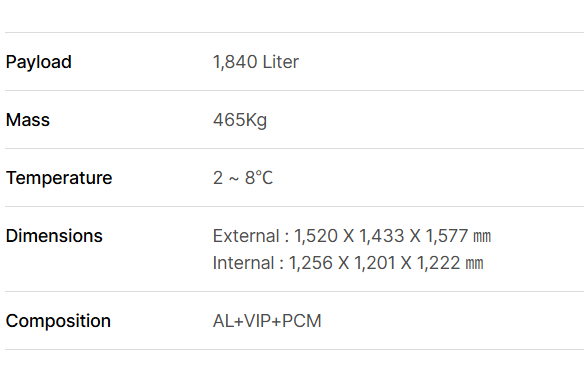Click the 1,222 internal height number

pos(438,263)
